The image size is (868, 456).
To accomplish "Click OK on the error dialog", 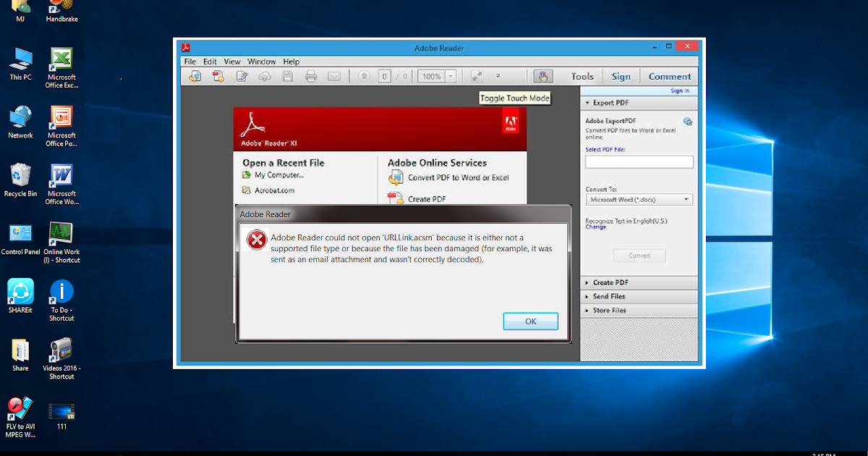I will click(530, 321).
